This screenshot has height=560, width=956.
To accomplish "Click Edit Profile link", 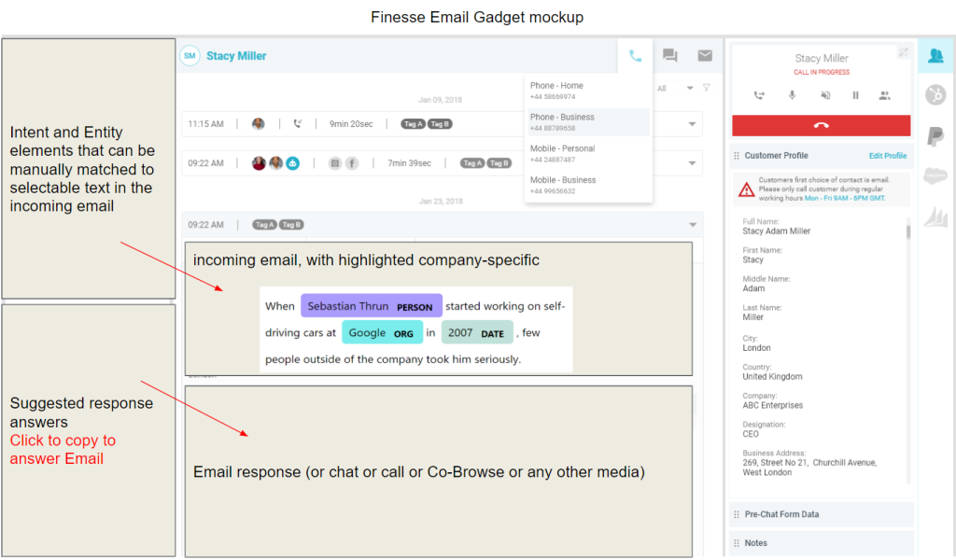I will (x=887, y=156).
